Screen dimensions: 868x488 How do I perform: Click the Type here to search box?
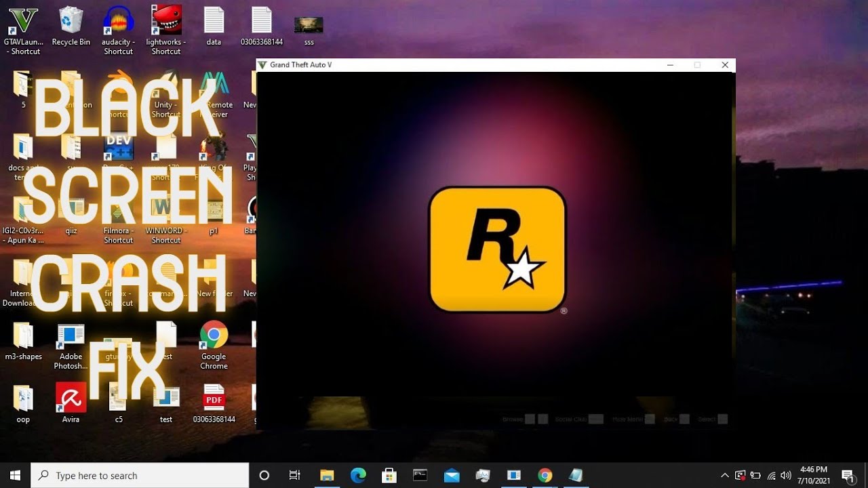(x=140, y=475)
